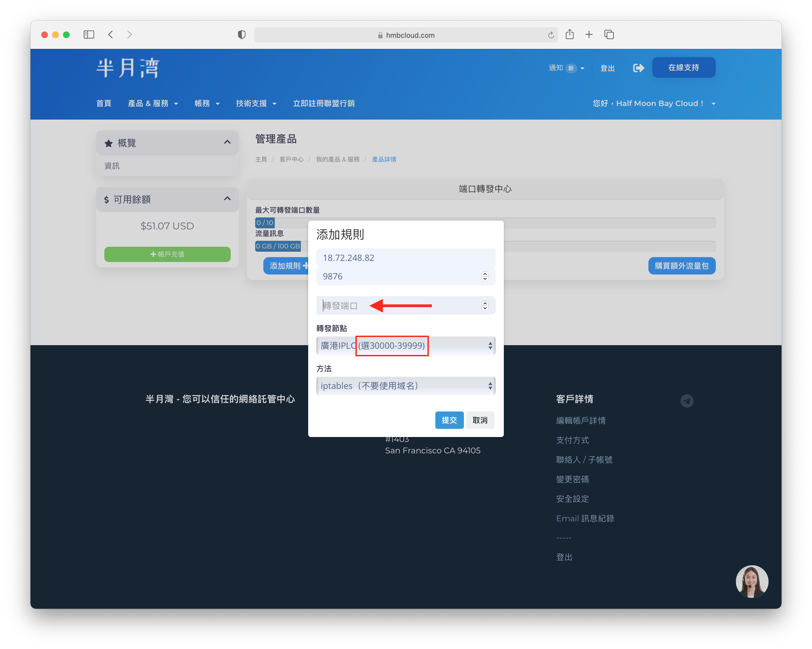812x649 pixels.
Task: Open the live chat agent avatar
Action: click(x=752, y=581)
